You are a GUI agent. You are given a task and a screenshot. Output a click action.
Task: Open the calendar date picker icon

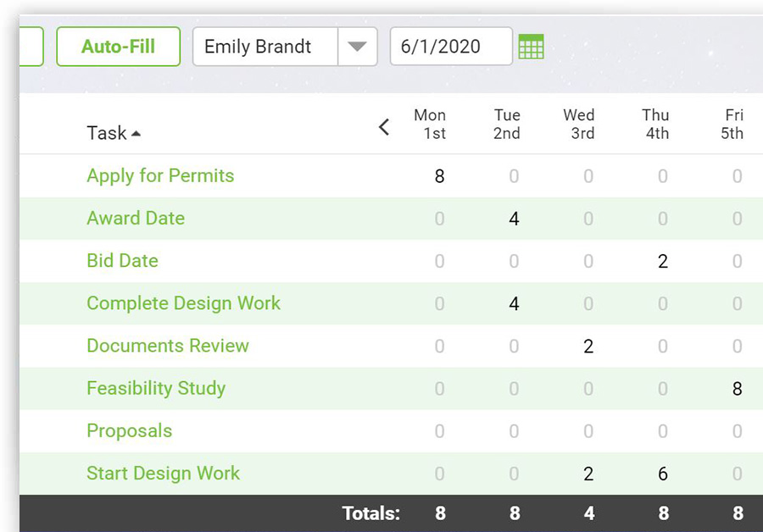pos(531,47)
